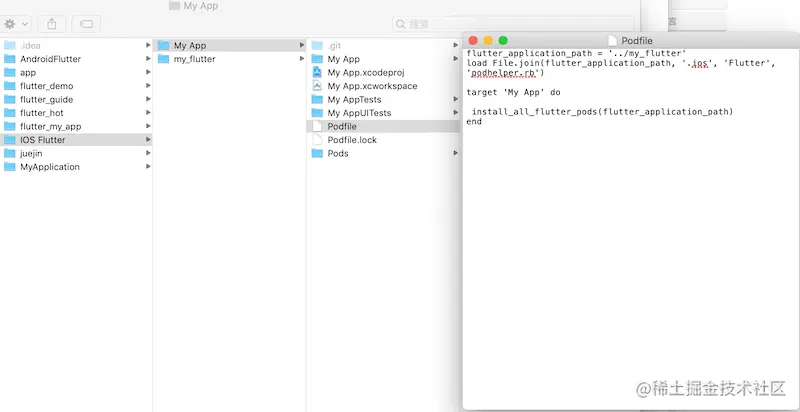This screenshot has width=800, height=412.
Task: Click the Podfile document icon in file list
Action: [317, 126]
